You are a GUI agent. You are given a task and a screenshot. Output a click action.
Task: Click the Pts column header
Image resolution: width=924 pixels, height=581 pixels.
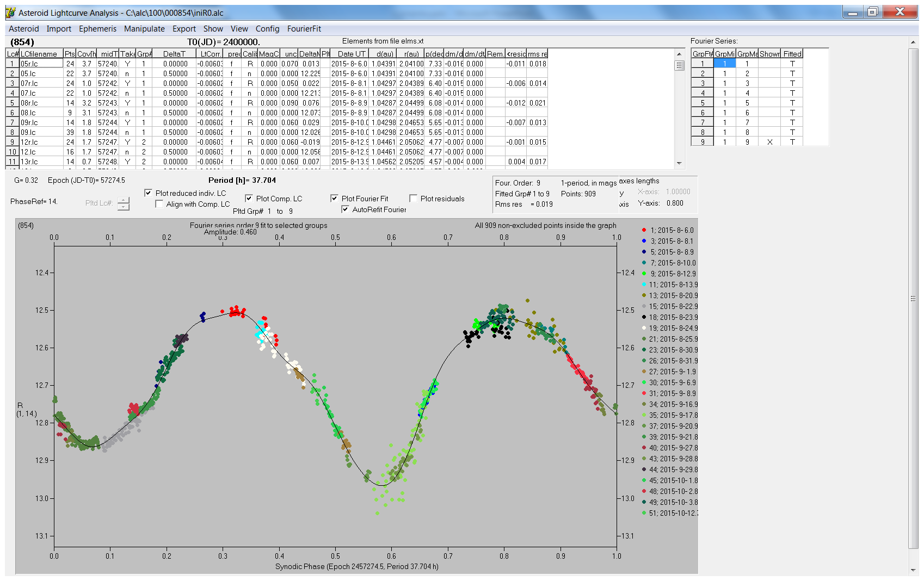(x=70, y=54)
